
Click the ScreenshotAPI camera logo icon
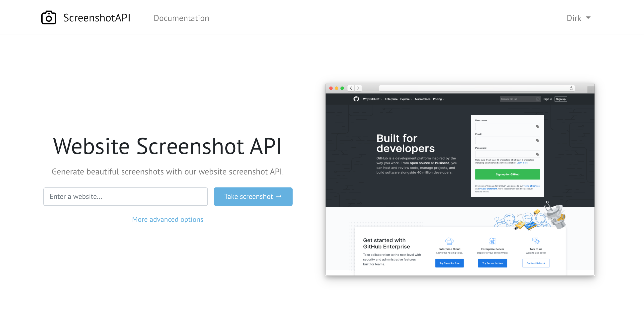pyautogui.click(x=49, y=18)
